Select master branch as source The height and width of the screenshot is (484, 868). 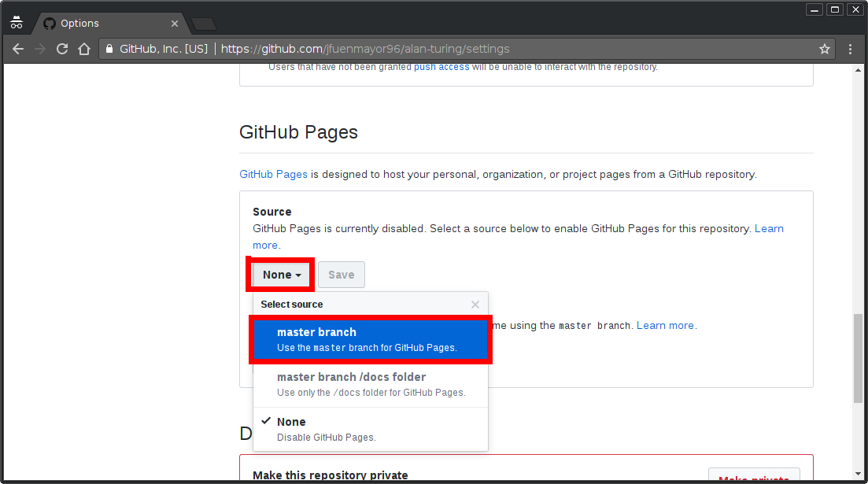[x=371, y=339]
